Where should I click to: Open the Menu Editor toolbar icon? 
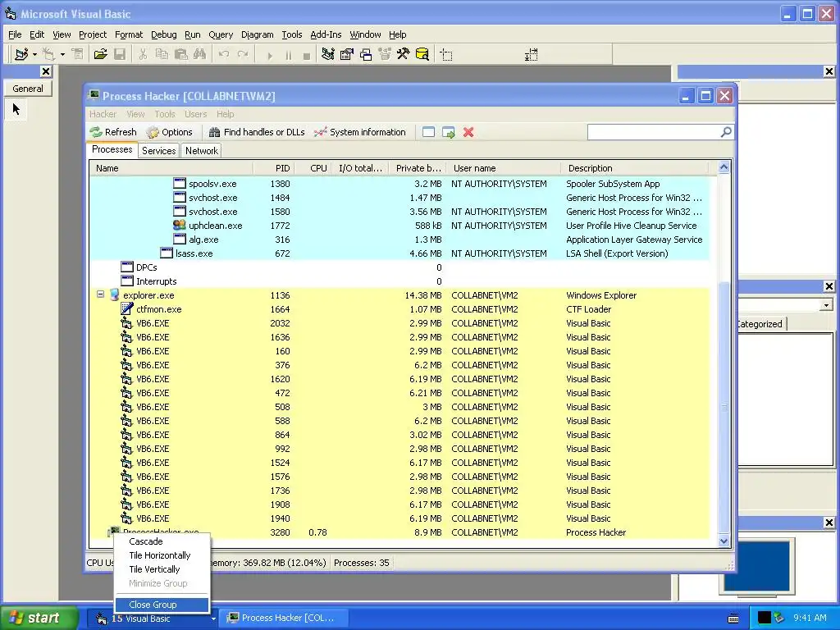pyautogui.click(x=78, y=54)
